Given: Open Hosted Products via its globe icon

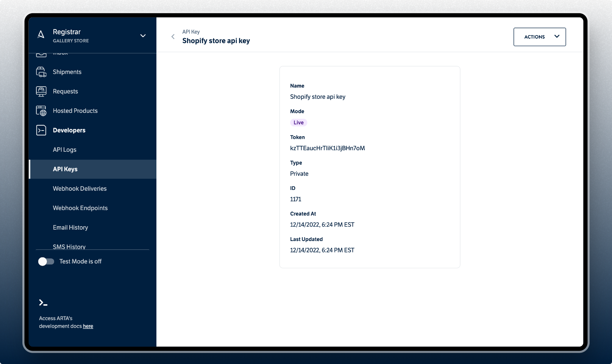Looking at the screenshot, I should tap(42, 110).
